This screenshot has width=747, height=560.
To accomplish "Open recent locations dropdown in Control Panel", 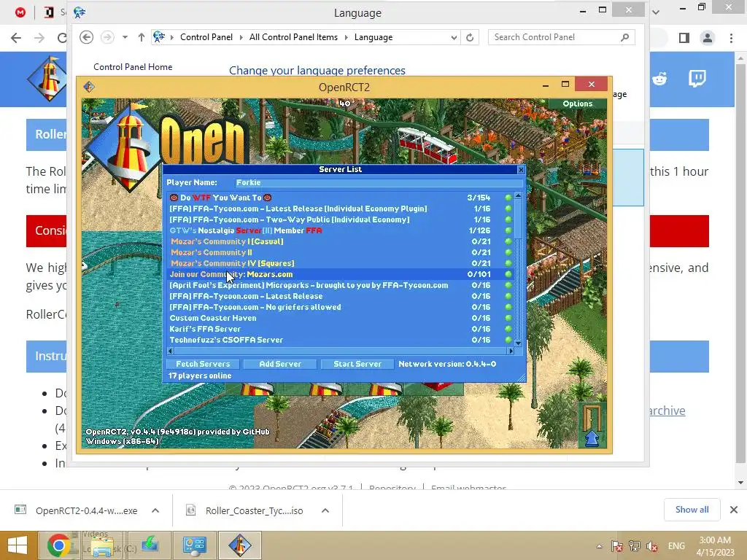I will (x=125, y=37).
